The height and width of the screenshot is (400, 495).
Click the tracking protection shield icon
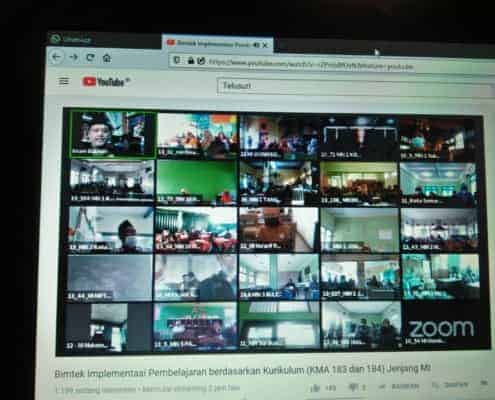click(177, 60)
